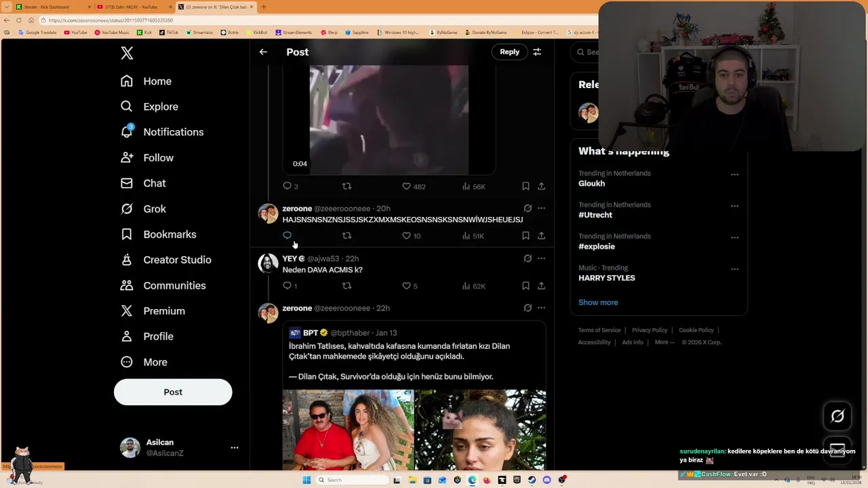Like the Neden DAVA post with 5 likes
This screenshot has height=488, width=868.
(x=410, y=286)
